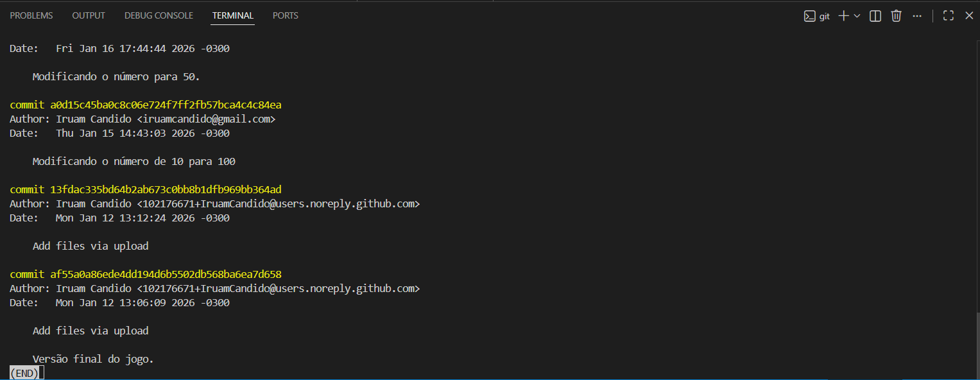Viewport: 980px width, 380px height.
Task: Split the terminal pane
Action: tap(874, 15)
